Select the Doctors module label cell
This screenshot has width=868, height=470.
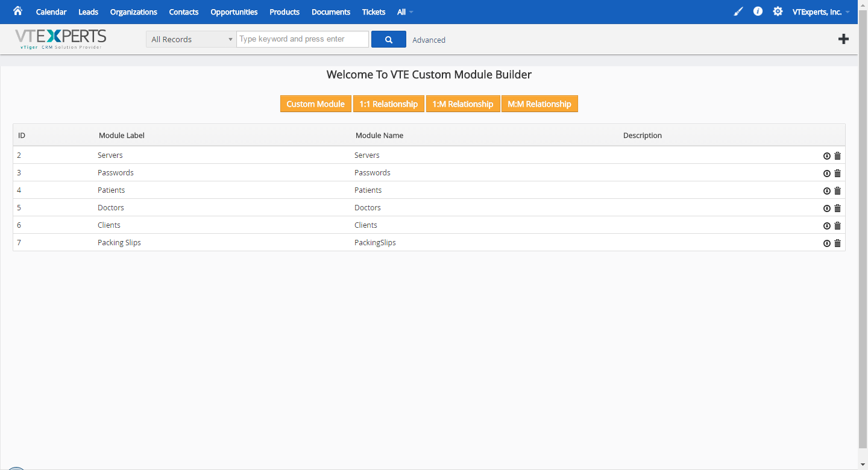[111, 208]
